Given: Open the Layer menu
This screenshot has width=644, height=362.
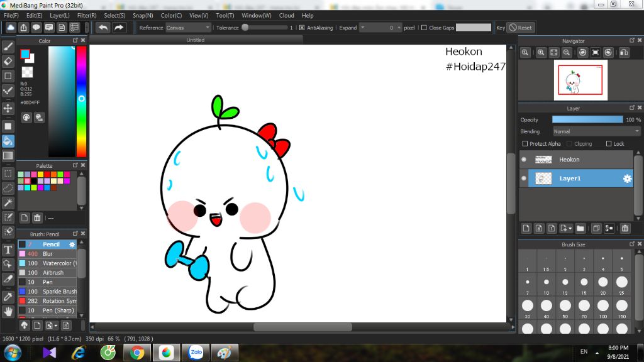Looking at the screenshot, I should tap(60, 15).
